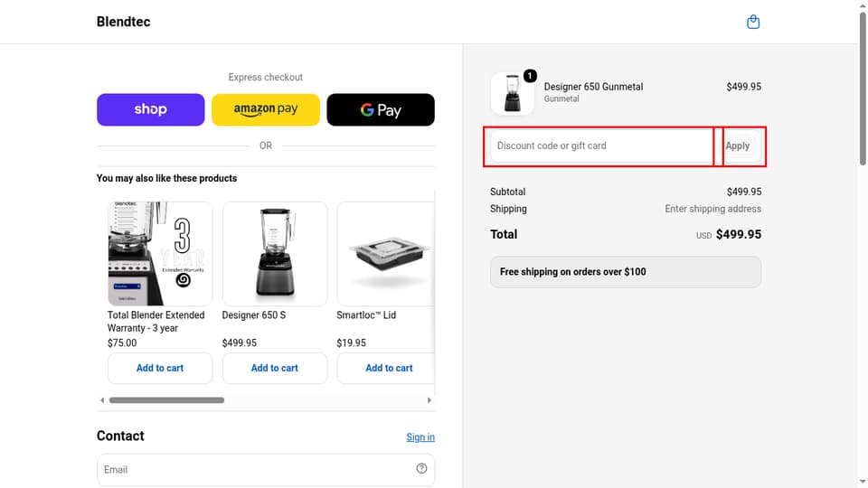Apply the discount code
The height and width of the screenshot is (488, 868).
(738, 146)
